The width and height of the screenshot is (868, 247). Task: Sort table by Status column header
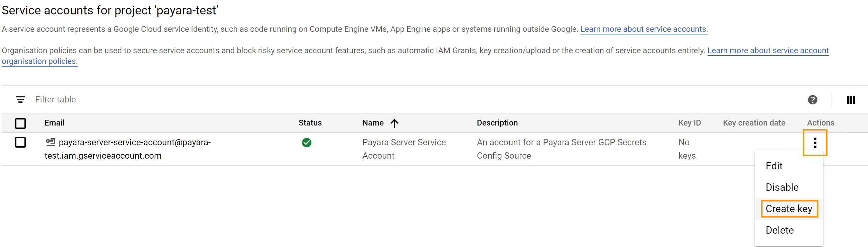310,123
